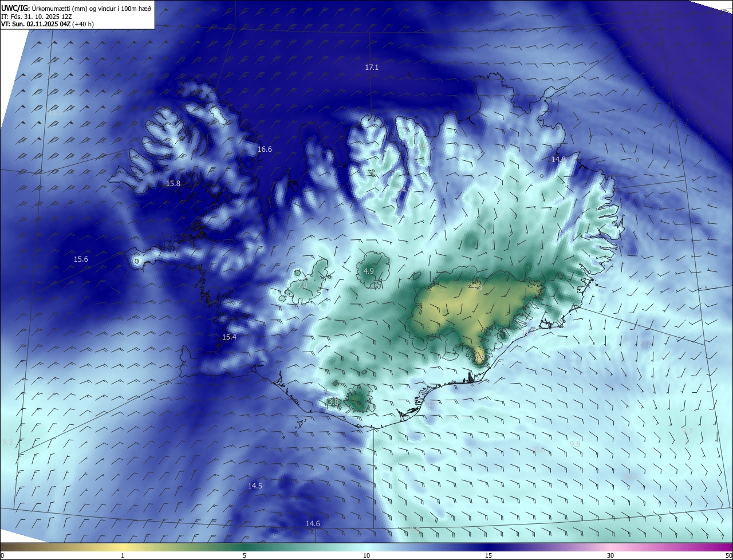The image size is (733, 560).
Task: Click the 15.8 value label
Action: (x=173, y=184)
